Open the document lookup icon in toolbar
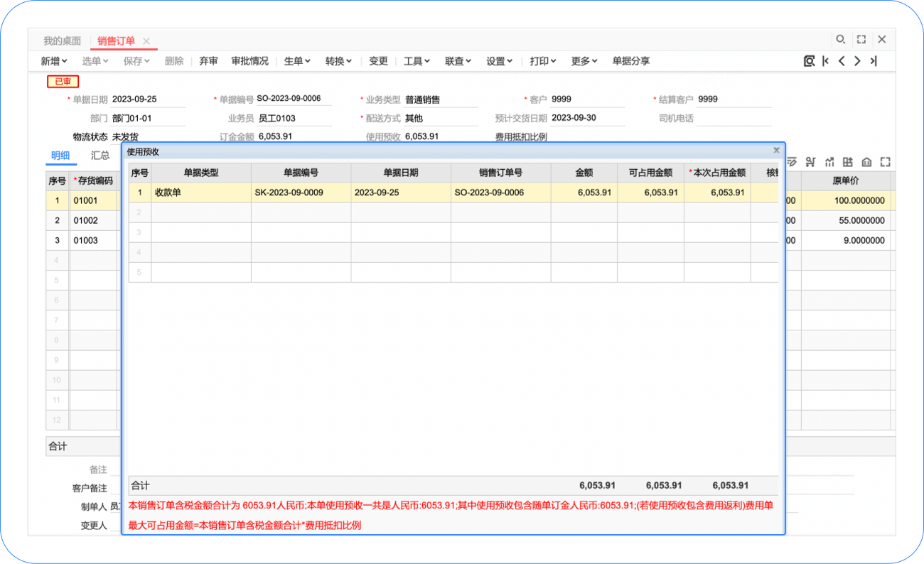924x564 pixels. click(809, 61)
